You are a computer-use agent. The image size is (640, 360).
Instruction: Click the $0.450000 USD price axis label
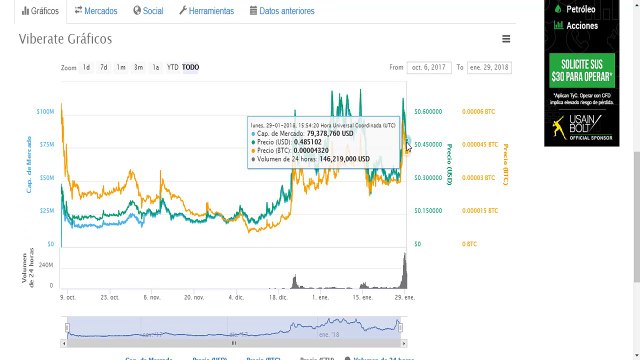point(428,144)
